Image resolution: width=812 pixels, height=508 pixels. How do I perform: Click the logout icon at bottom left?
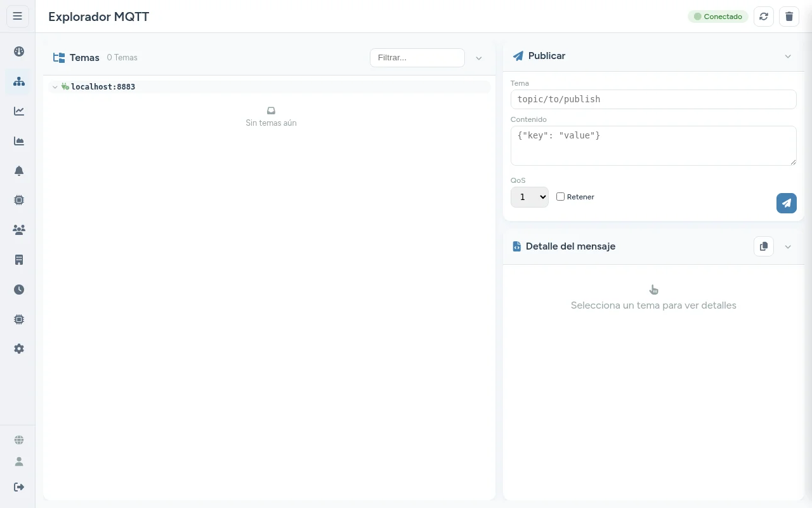[x=19, y=486]
